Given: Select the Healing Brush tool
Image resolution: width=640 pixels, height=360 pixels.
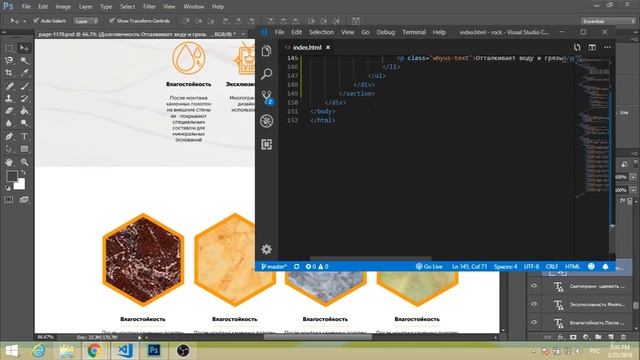Looking at the screenshot, I should pos(9,86).
